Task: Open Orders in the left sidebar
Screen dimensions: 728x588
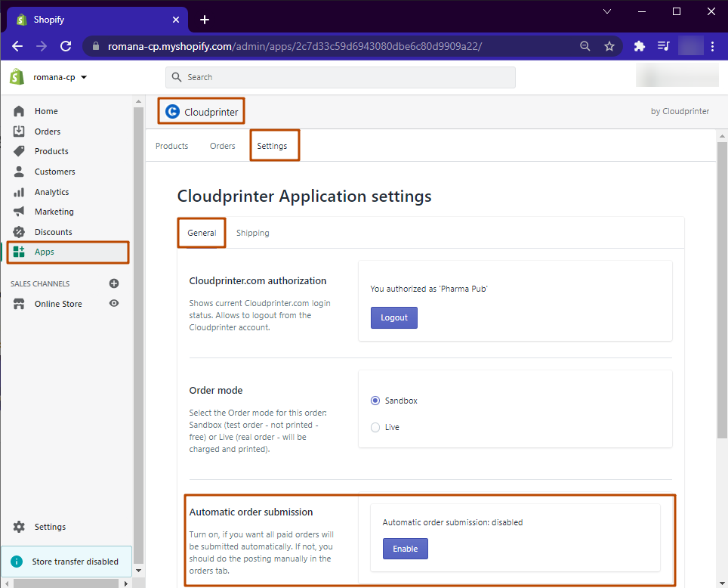Action: pyautogui.click(x=48, y=132)
